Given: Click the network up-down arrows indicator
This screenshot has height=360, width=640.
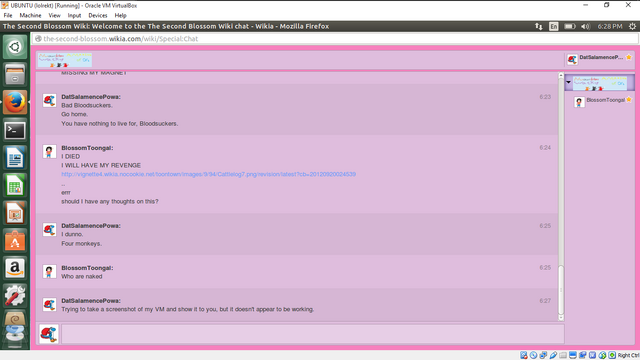Looking at the screenshot, I should (x=539, y=26).
